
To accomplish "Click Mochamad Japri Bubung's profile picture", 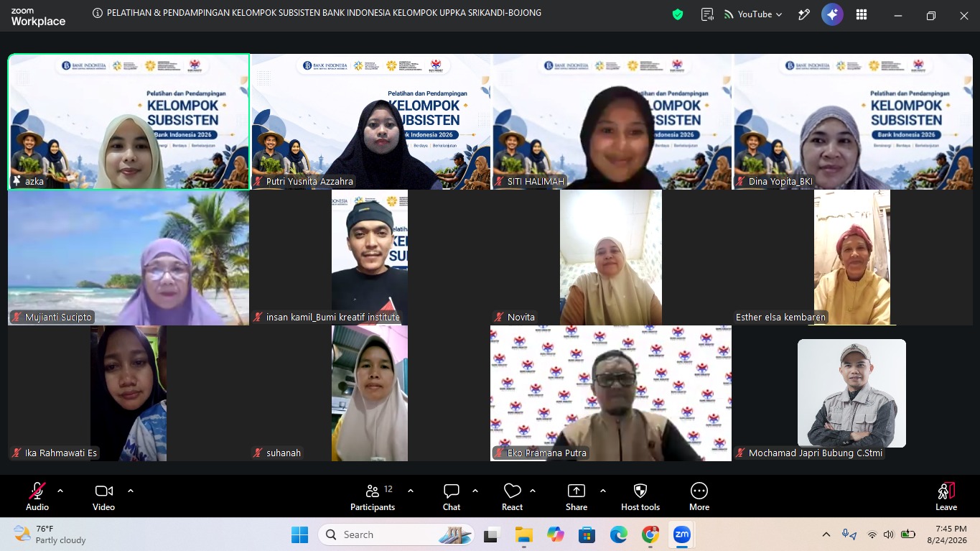I will click(851, 393).
